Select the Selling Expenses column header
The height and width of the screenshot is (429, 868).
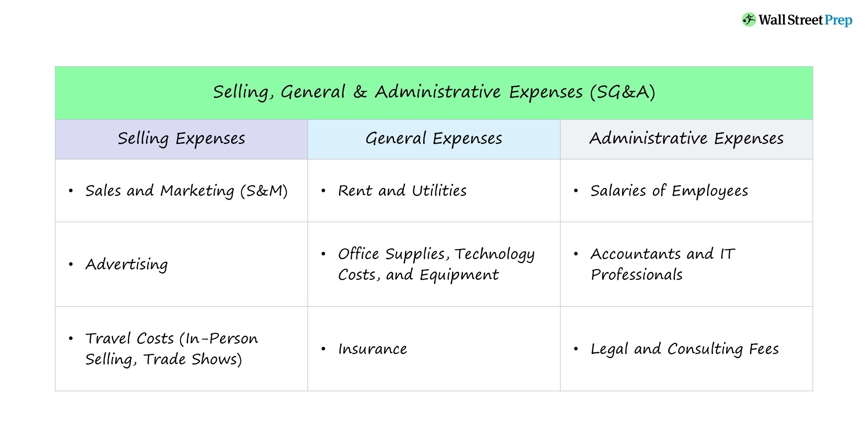181,139
